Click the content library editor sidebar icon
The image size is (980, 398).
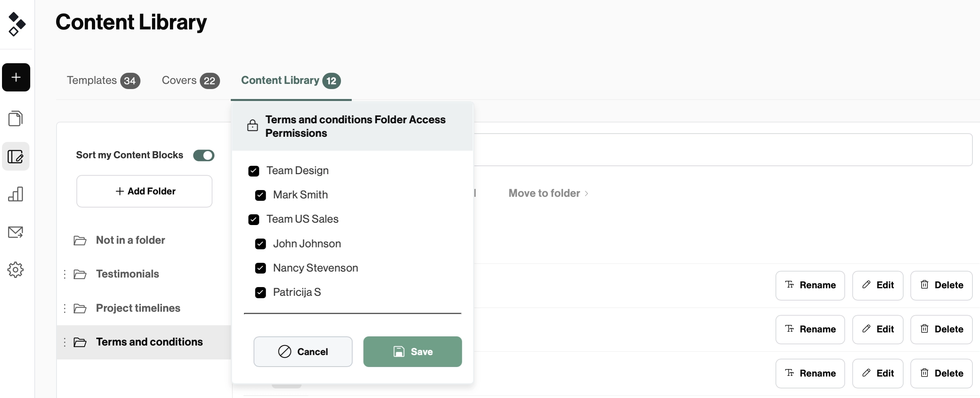point(16,156)
